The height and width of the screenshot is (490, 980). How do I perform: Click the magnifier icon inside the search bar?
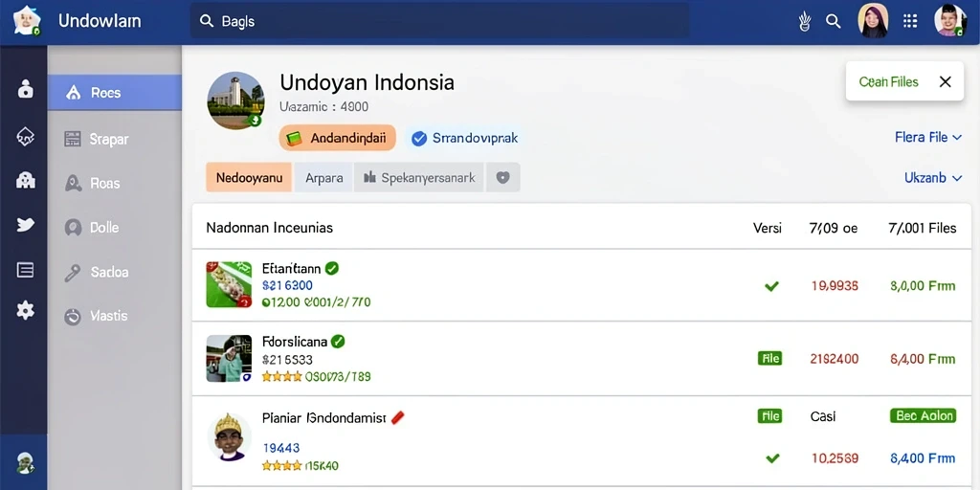tap(207, 21)
